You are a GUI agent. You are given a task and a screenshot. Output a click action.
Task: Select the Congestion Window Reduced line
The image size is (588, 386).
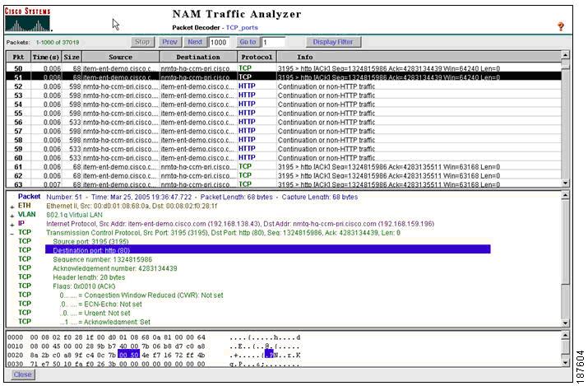pos(141,295)
